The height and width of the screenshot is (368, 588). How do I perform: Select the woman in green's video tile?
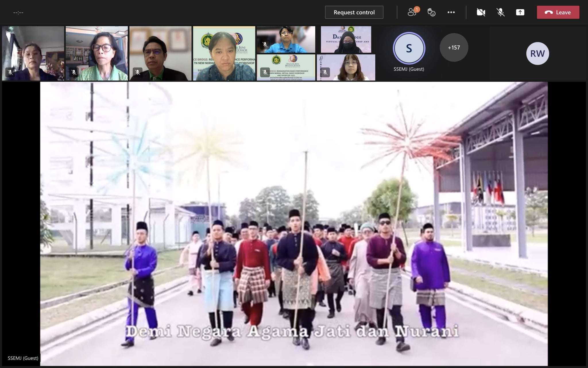point(97,53)
